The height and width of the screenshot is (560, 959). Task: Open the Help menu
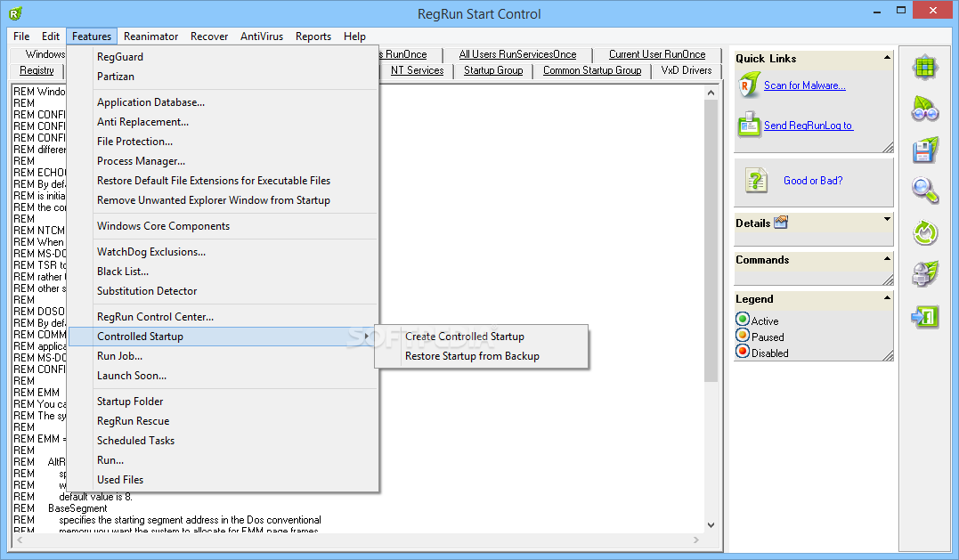click(x=354, y=37)
